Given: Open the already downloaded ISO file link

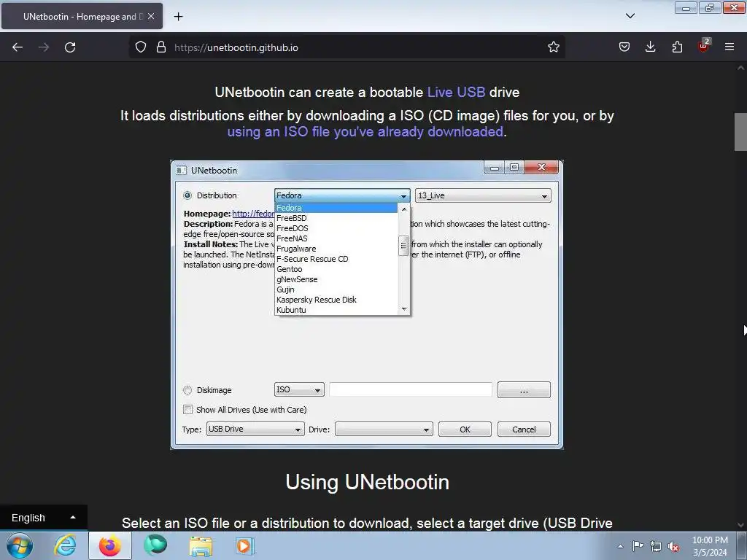Looking at the screenshot, I should click(365, 131).
